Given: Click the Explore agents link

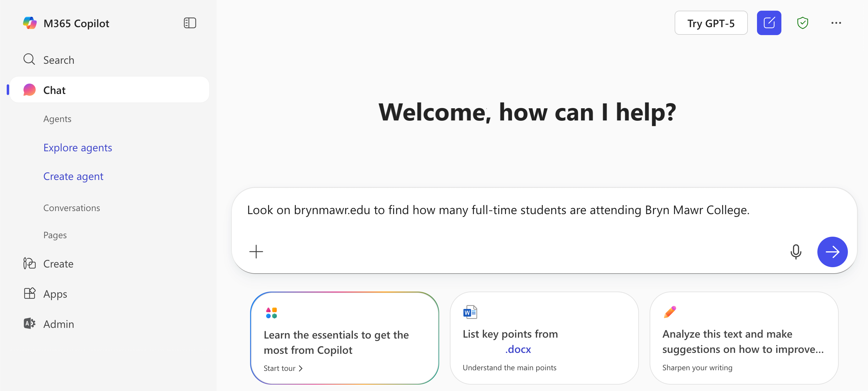Looking at the screenshot, I should [77, 147].
